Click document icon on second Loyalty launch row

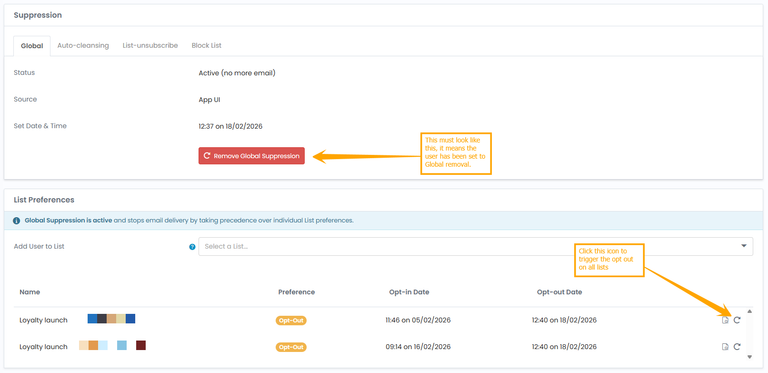(x=725, y=347)
